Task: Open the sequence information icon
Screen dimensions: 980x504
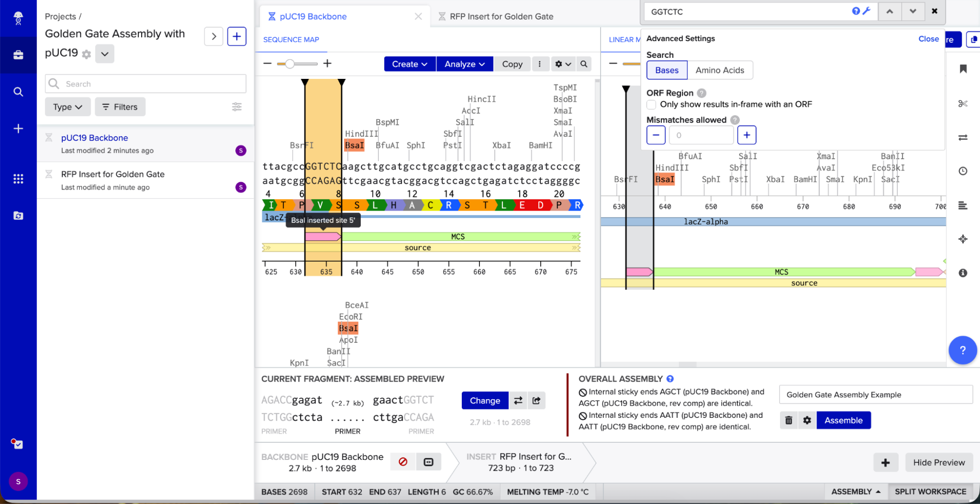Action: pyautogui.click(x=963, y=273)
